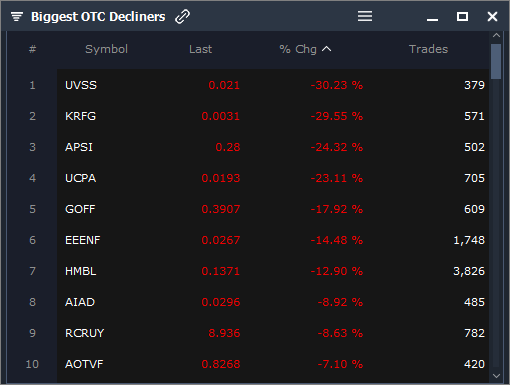Screen dimensions: 510x385
Task: Click the vertical scrollbar thumb
Action: coord(496,61)
